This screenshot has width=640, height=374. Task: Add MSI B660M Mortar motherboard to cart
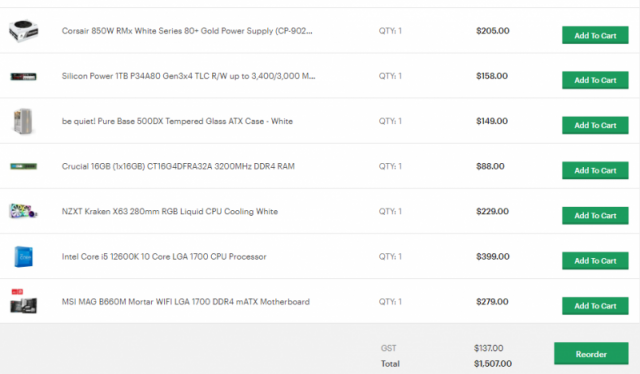click(595, 306)
